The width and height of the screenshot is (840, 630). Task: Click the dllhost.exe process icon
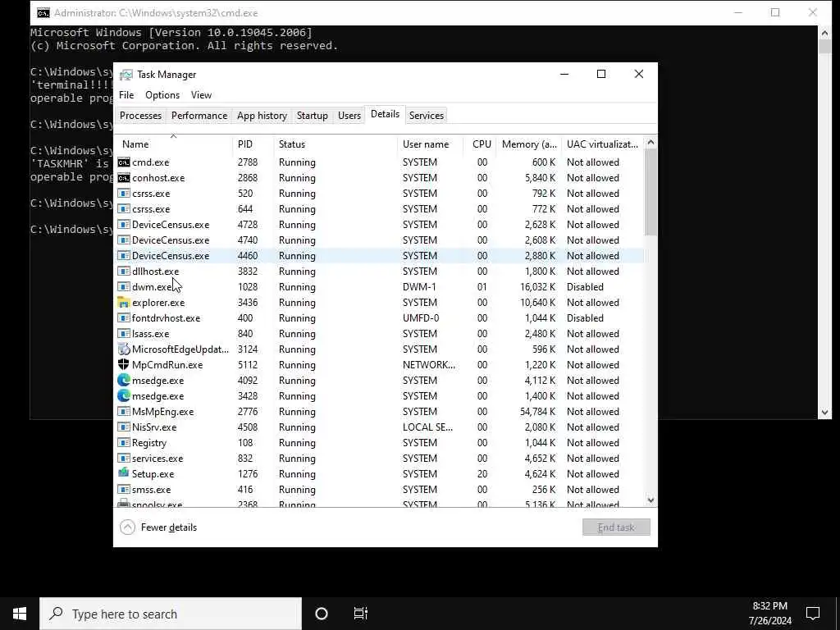[x=124, y=271]
